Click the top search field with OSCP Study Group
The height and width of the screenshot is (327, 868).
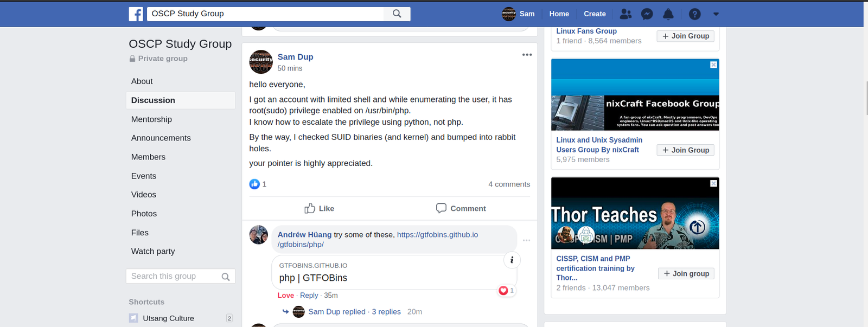(x=265, y=14)
